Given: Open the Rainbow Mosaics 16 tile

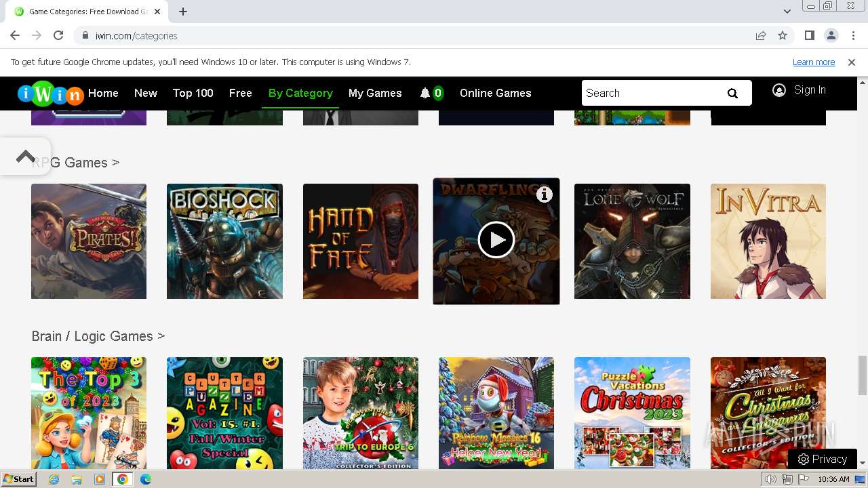Looking at the screenshot, I should pos(496,413).
